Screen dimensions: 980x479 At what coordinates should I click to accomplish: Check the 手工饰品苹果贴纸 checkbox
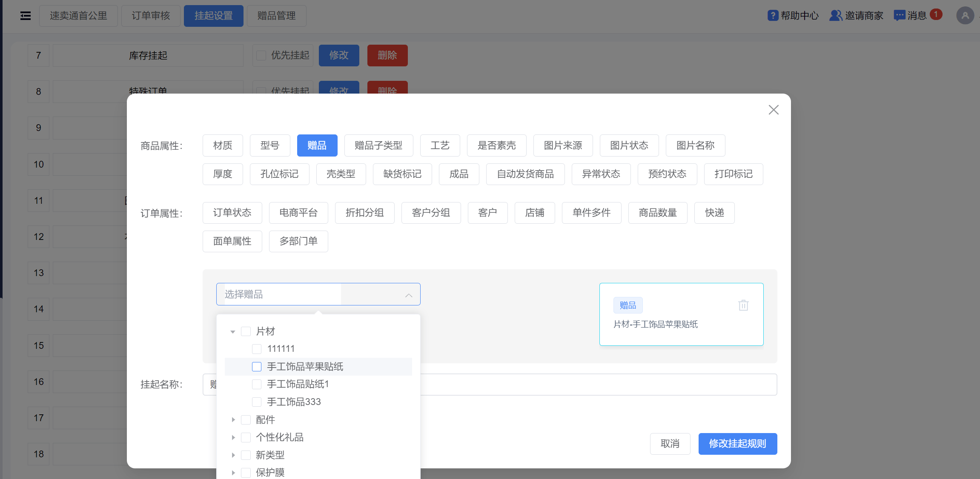pyautogui.click(x=257, y=367)
